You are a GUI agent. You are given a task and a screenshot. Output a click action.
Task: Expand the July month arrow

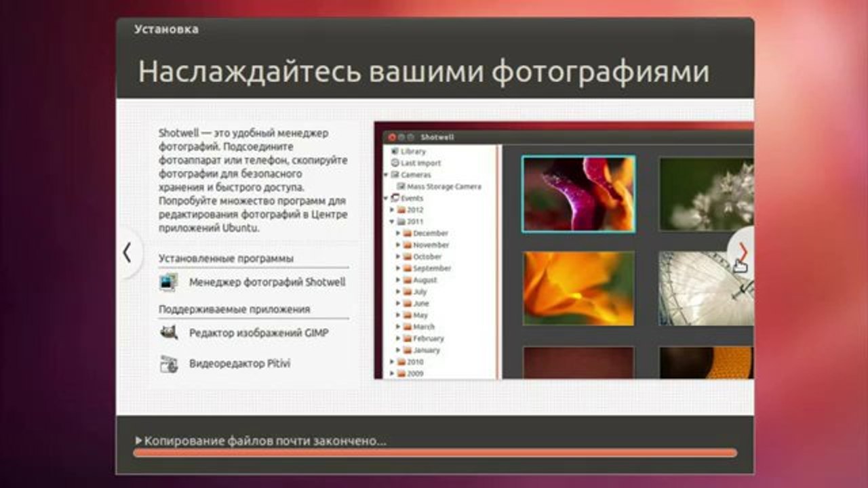coord(398,291)
